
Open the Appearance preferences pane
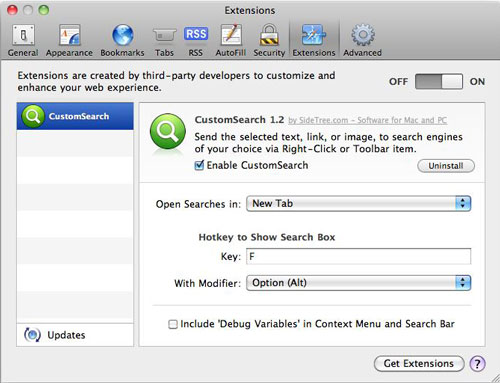(69, 40)
